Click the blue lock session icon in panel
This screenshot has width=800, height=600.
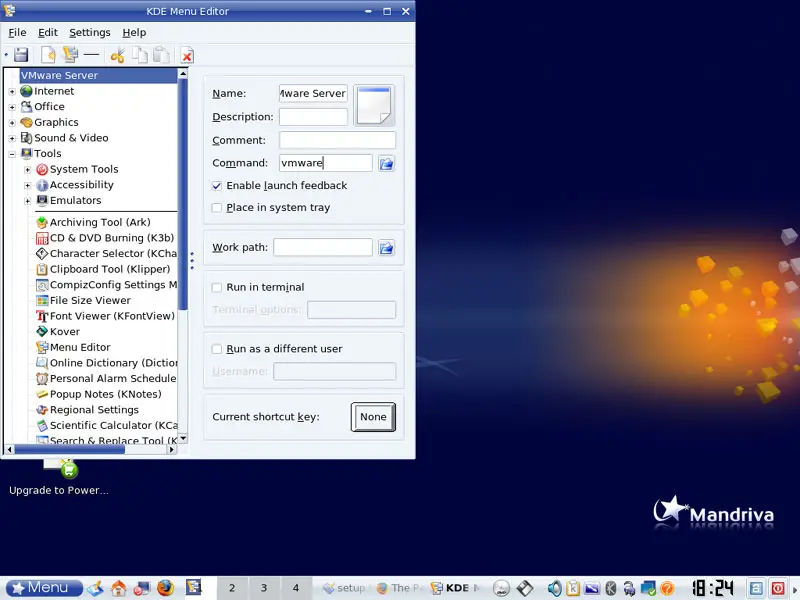click(756, 588)
